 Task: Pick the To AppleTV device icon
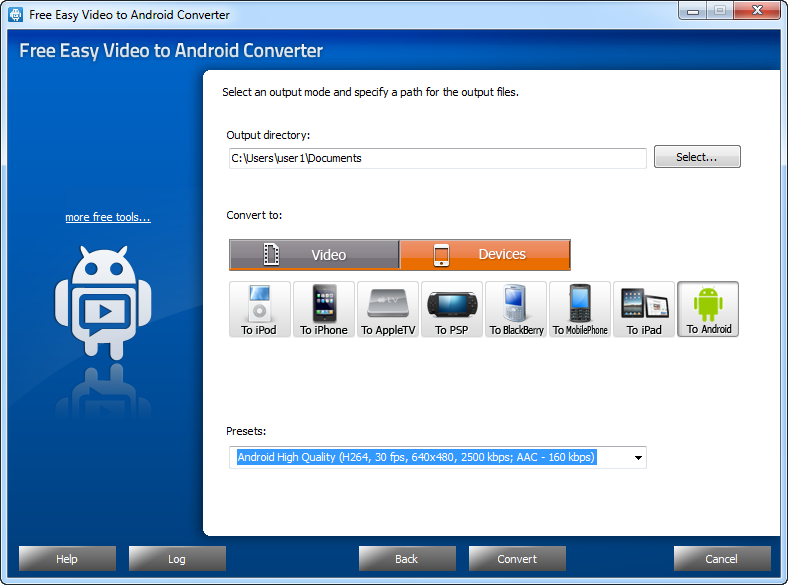pos(387,309)
